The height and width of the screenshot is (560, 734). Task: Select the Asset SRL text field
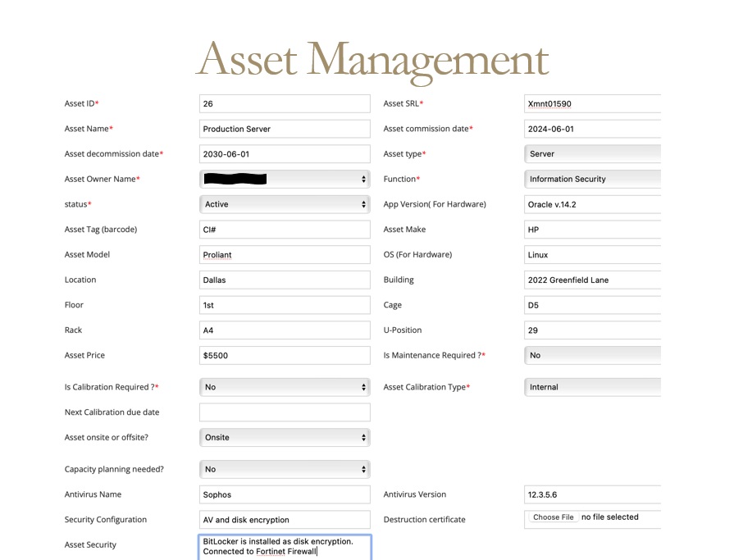592,104
